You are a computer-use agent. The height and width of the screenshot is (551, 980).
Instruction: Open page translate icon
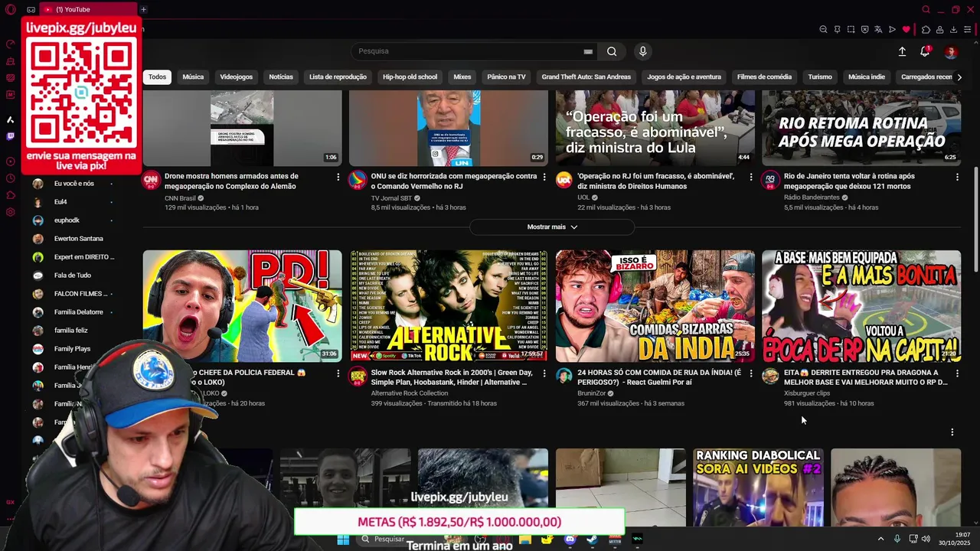(878, 30)
